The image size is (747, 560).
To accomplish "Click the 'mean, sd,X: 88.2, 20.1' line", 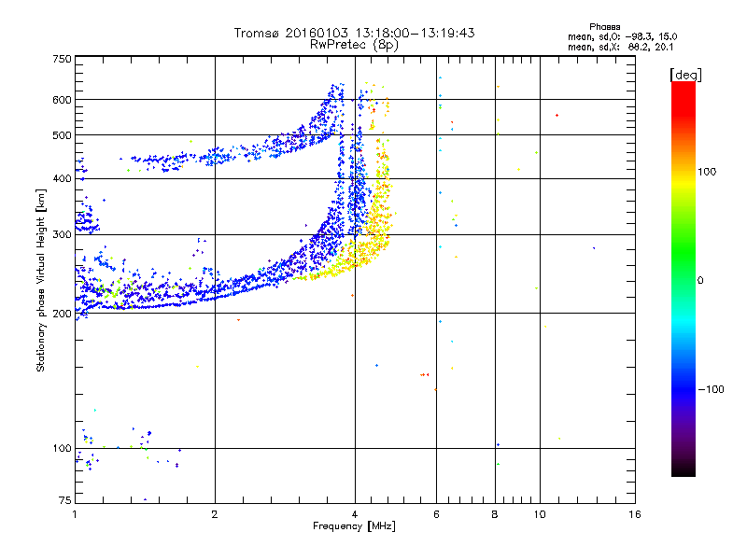I will (620, 47).
